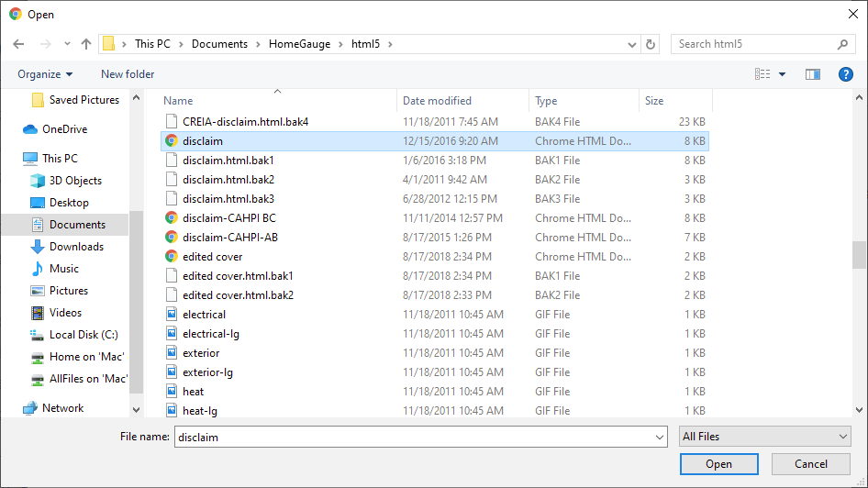This screenshot has width=868, height=488.
Task: Go up one folder with up arrow
Action: (86, 44)
